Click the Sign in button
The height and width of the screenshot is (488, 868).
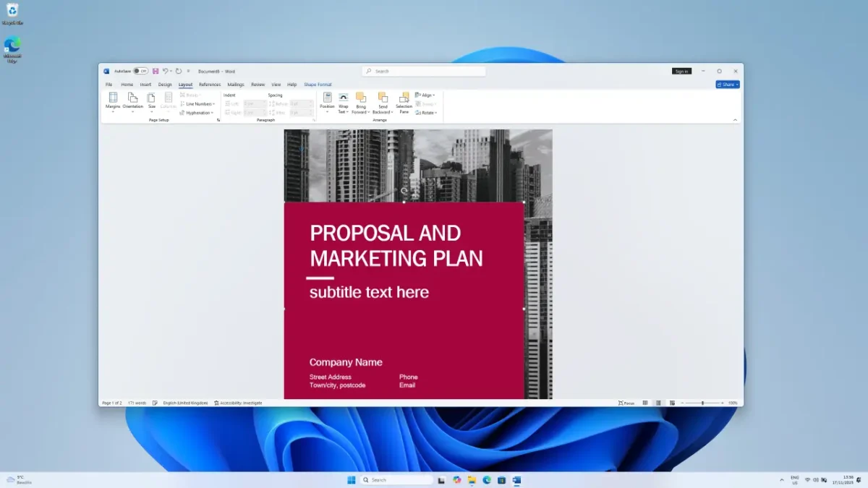(x=681, y=71)
